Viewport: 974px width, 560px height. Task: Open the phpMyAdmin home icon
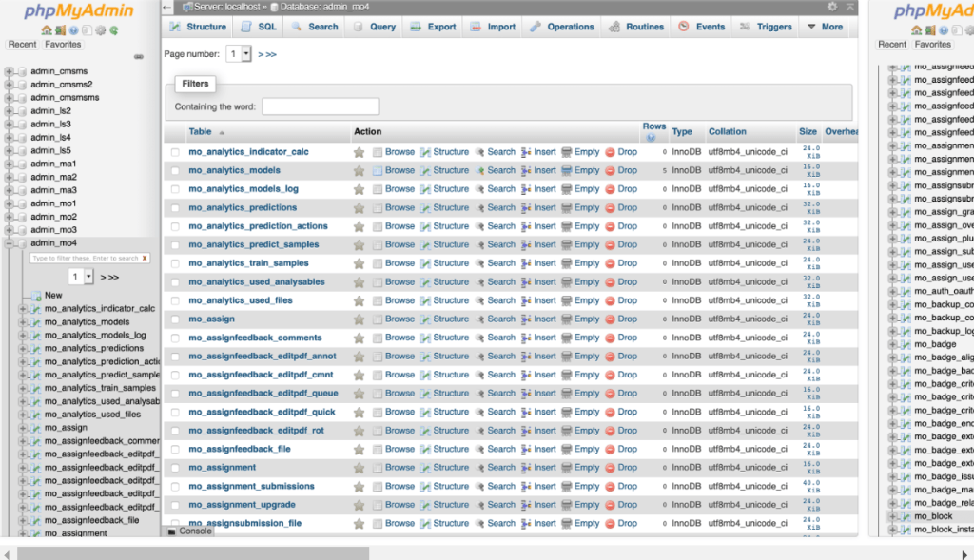coord(46,30)
